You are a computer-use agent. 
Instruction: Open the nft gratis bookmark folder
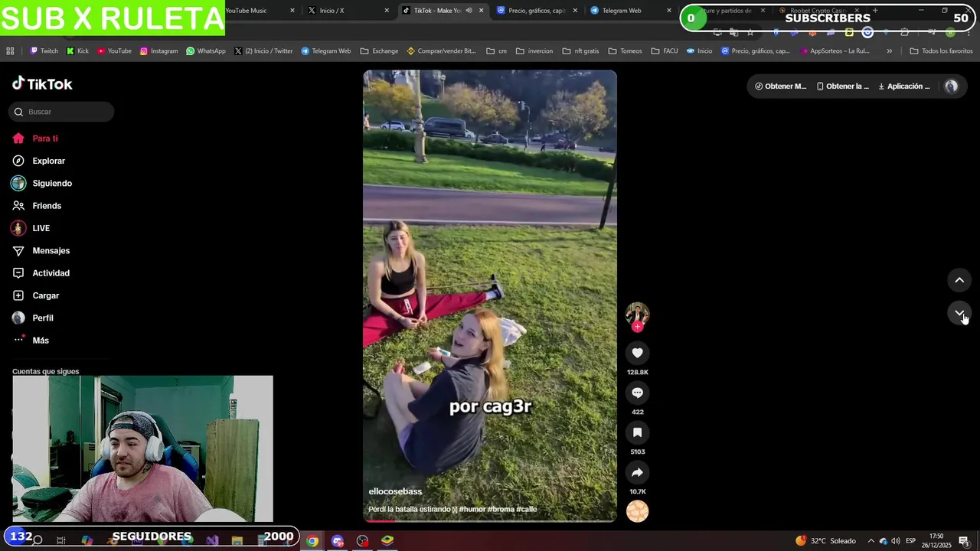580,51
